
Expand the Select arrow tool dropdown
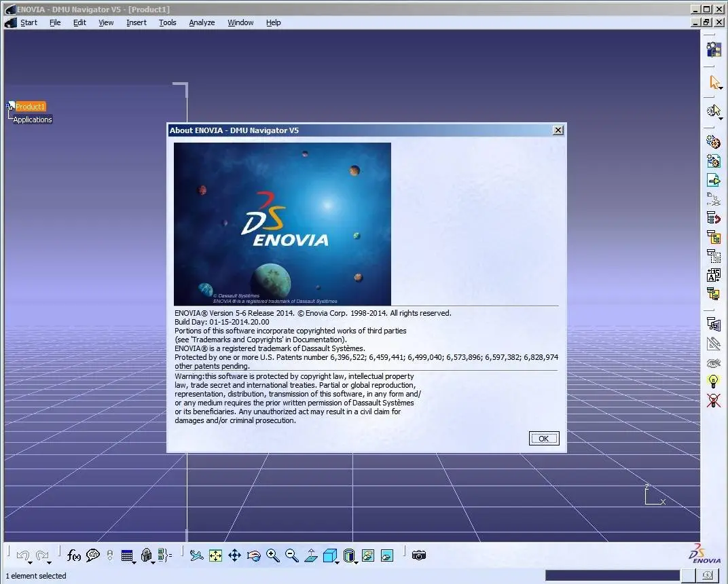(x=721, y=88)
